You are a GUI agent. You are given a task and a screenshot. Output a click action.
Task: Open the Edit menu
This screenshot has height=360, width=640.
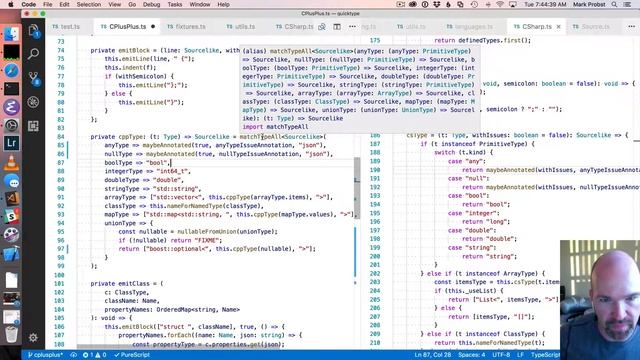click(x=64, y=4)
